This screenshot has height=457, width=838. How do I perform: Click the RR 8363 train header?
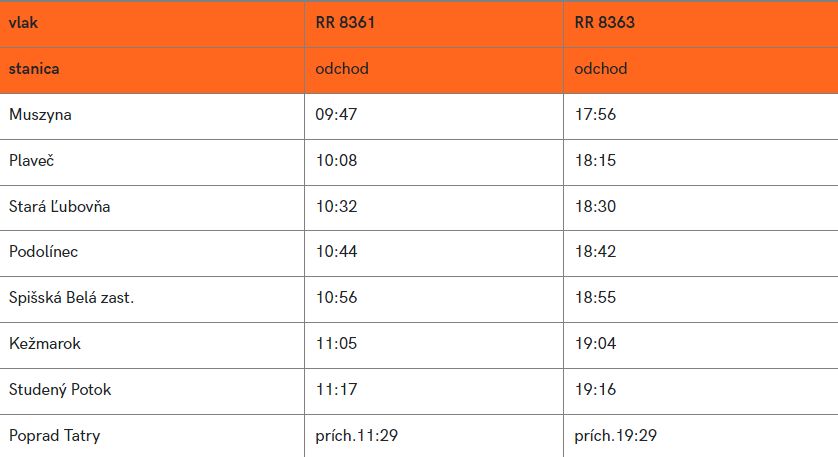[604, 22]
